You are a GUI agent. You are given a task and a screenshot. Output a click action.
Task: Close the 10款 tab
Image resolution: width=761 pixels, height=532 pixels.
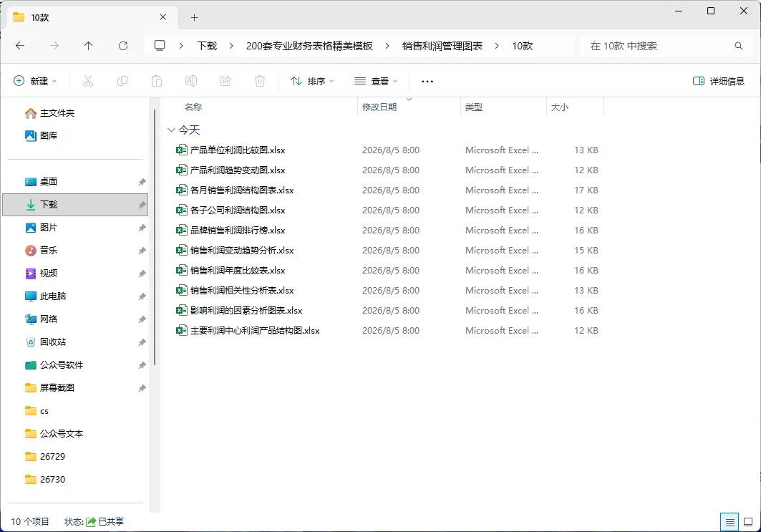pos(163,17)
